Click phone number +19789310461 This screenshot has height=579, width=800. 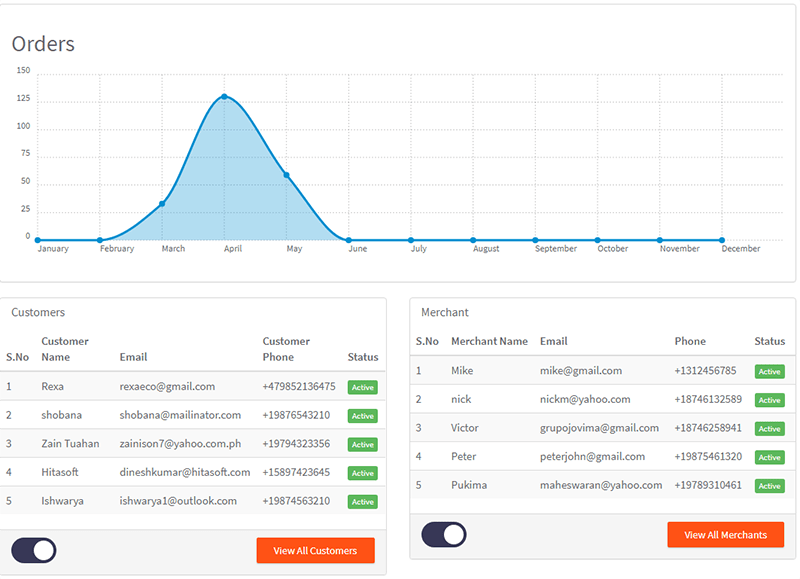pos(708,485)
